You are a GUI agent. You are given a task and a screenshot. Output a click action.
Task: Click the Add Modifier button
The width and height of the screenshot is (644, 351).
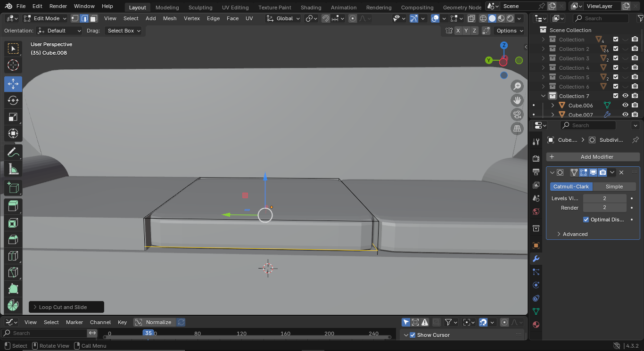click(x=593, y=157)
